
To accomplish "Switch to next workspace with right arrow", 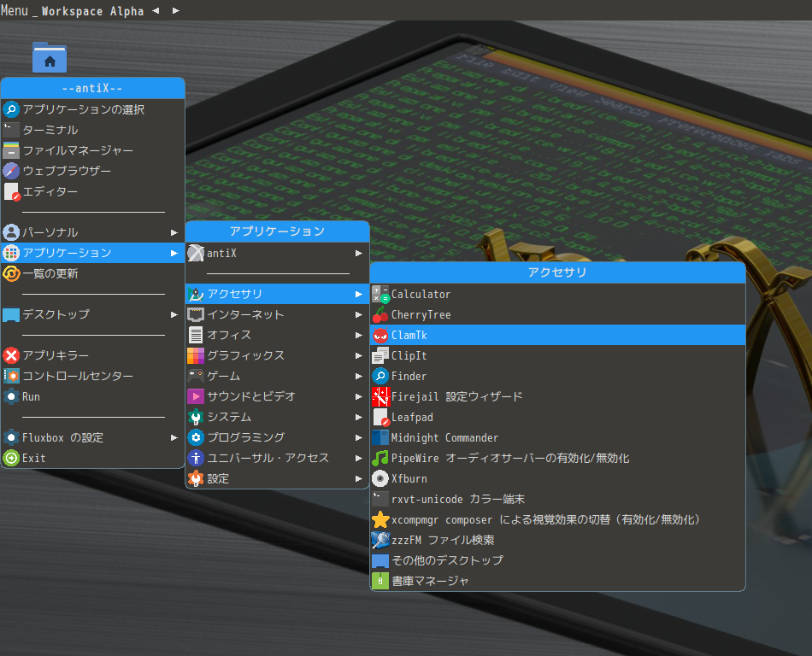I will click(x=175, y=10).
